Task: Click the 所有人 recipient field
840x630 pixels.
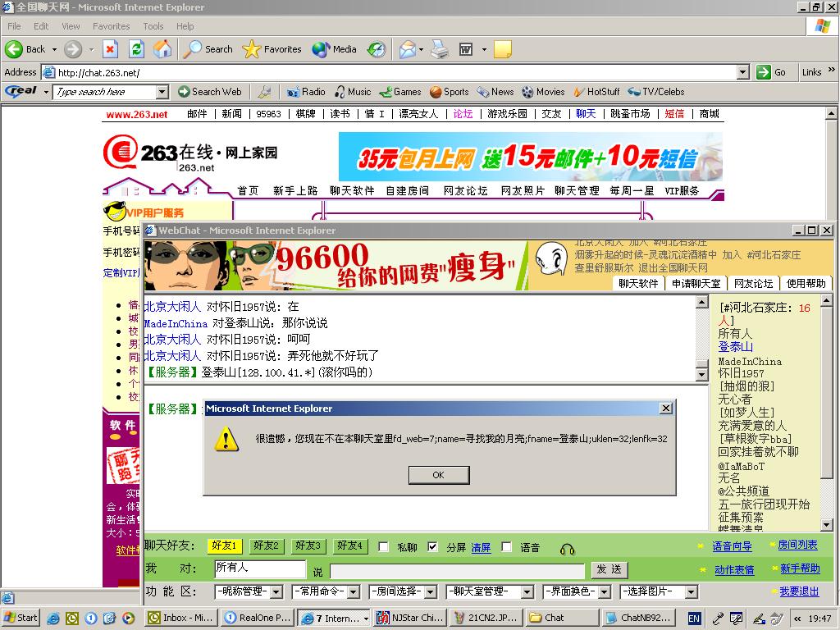Action: [260, 568]
